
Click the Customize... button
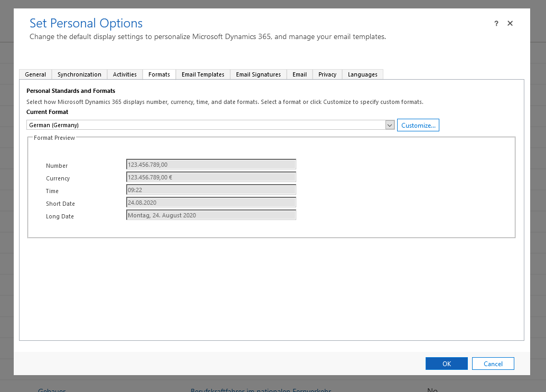[x=418, y=125]
